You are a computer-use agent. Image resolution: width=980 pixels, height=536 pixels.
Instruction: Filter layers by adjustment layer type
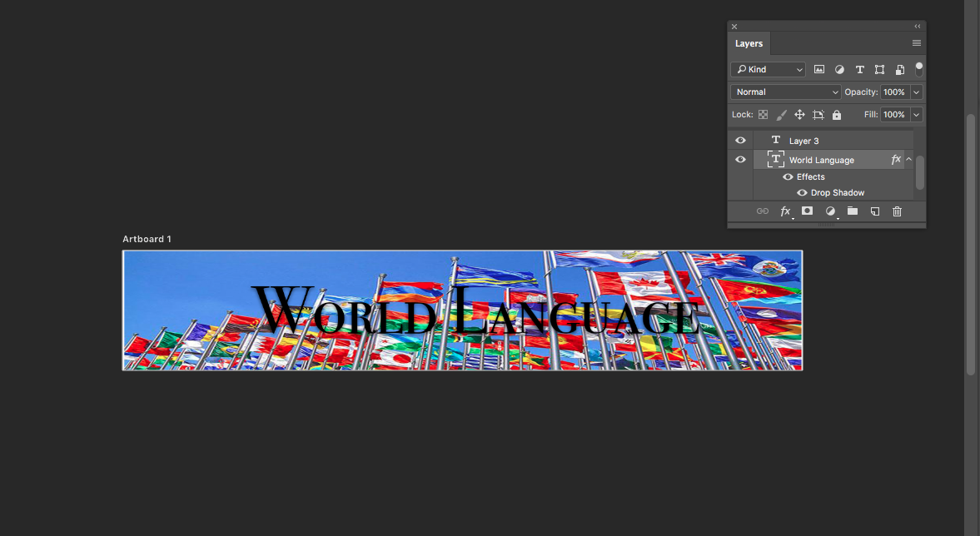tap(839, 70)
